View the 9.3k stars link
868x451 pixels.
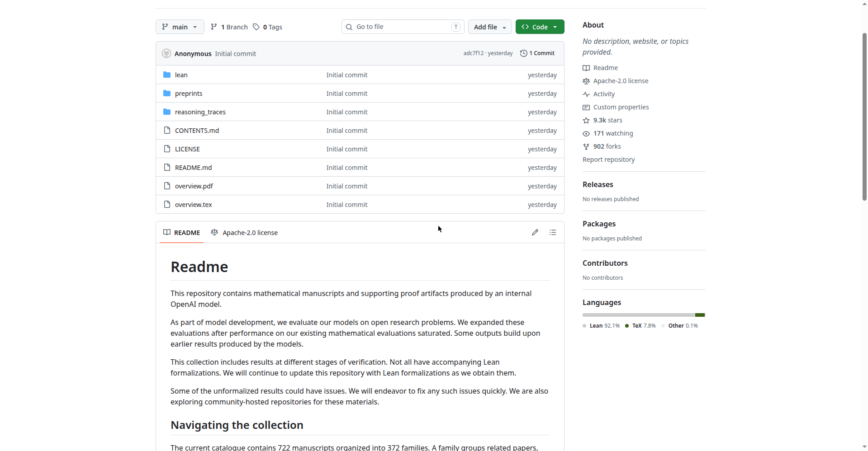[602, 120]
